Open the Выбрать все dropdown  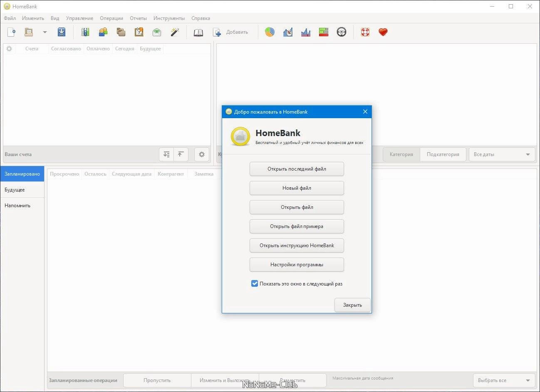[504, 380]
